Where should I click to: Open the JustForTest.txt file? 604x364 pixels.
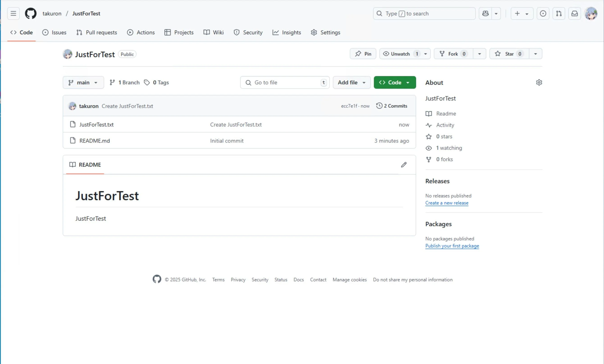pyautogui.click(x=96, y=124)
